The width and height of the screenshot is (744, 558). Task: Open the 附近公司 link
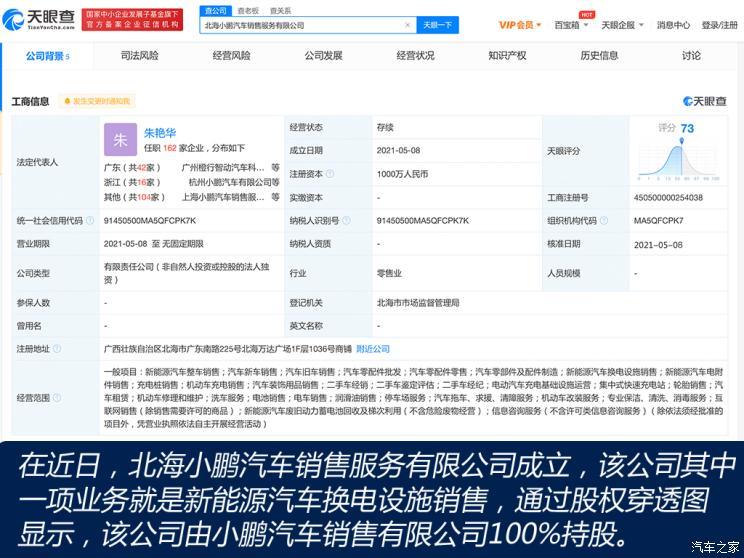click(373, 349)
